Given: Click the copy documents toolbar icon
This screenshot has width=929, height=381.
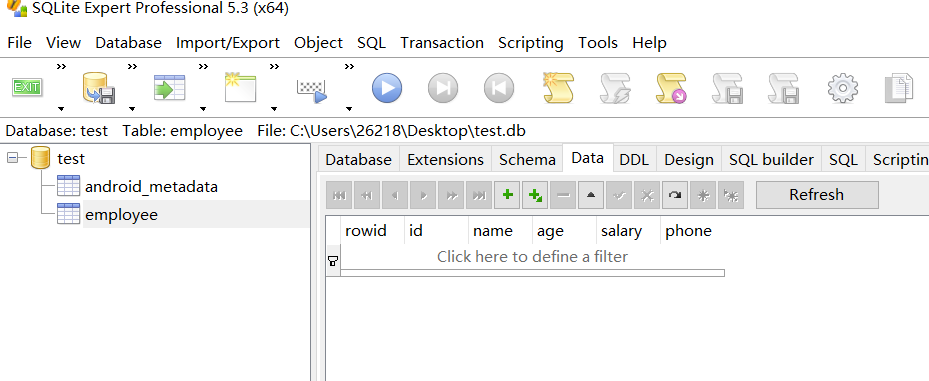Looking at the screenshot, I should [899, 88].
